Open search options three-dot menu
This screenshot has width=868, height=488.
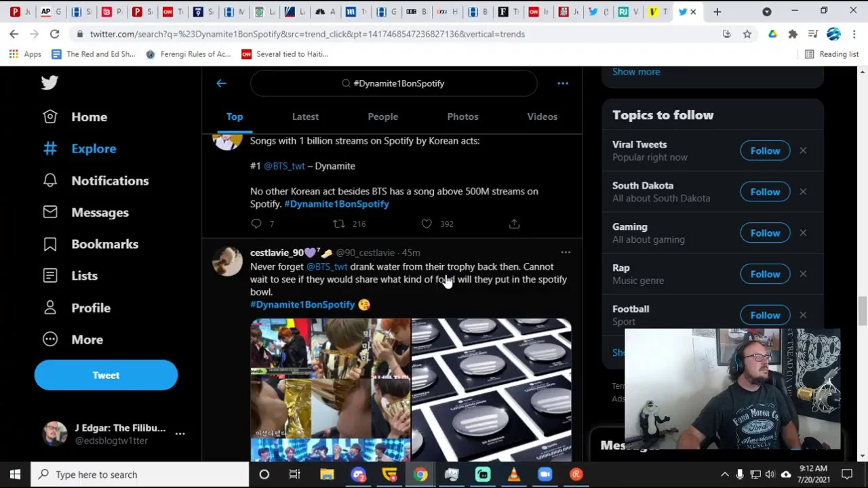562,83
